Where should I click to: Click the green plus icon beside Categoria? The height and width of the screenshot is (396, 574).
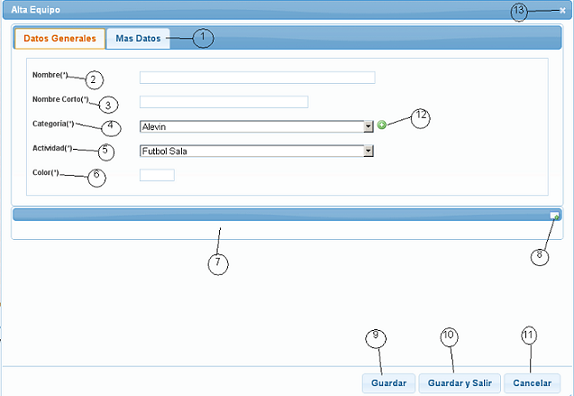click(x=381, y=125)
